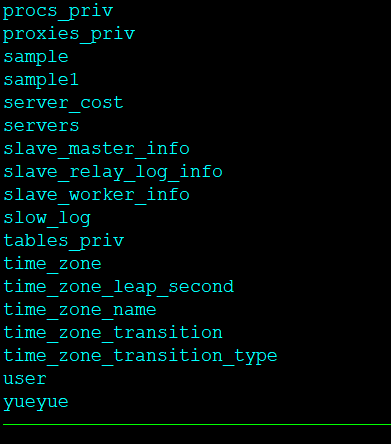Viewport: 391px width, 444px height.
Task: Click the sample1 table entry
Action: [x=41, y=80]
